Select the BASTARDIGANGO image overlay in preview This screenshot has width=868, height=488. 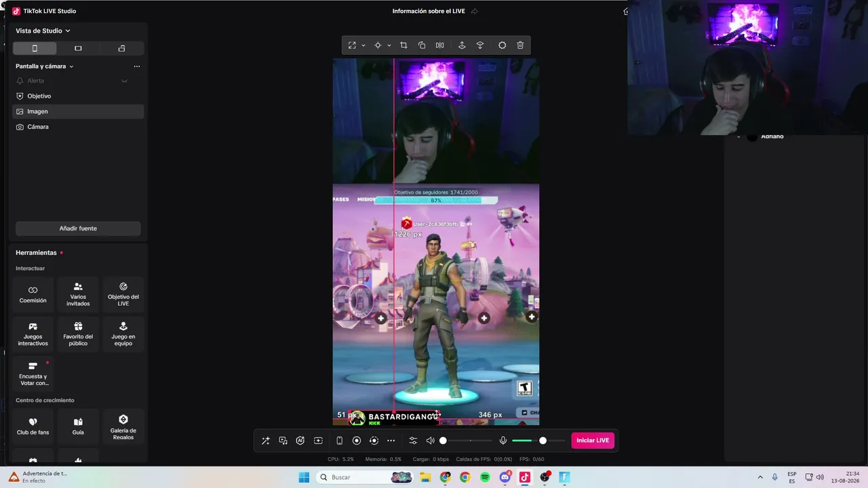coord(395,417)
